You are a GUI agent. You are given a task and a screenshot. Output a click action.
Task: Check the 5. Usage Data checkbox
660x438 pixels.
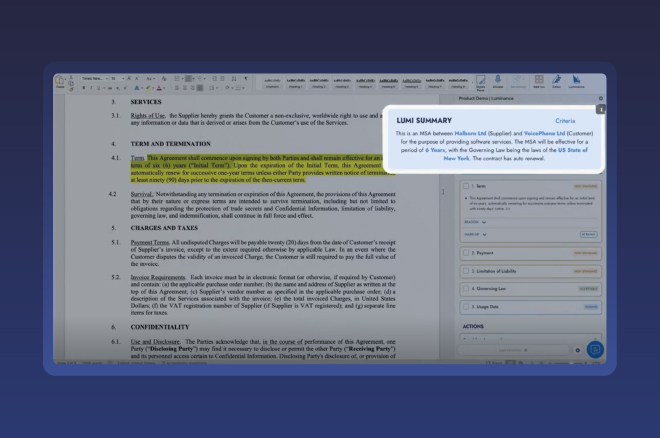(466, 307)
